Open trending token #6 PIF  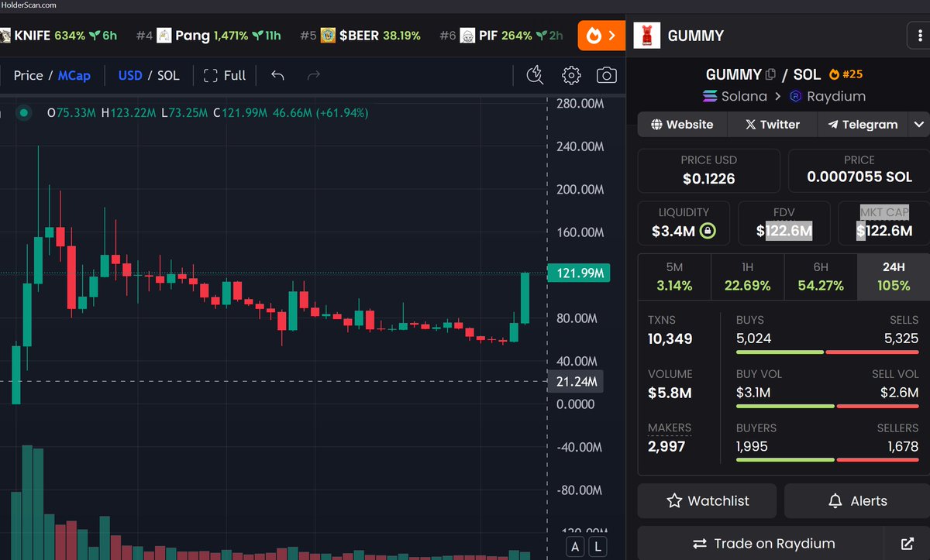(x=501, y=36)
